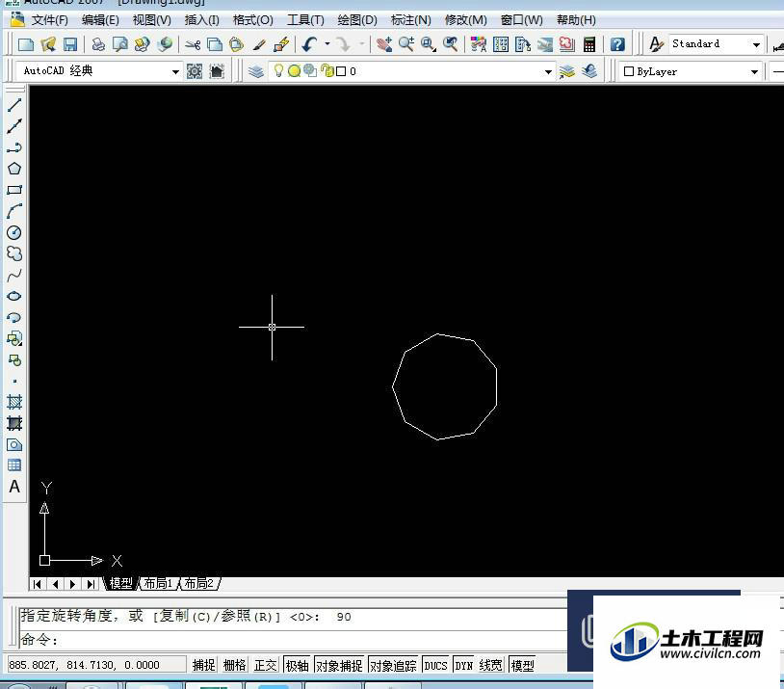784x689 pixels.
Task: Expand the undo history dropdown arrow
Action: [327, 44]
